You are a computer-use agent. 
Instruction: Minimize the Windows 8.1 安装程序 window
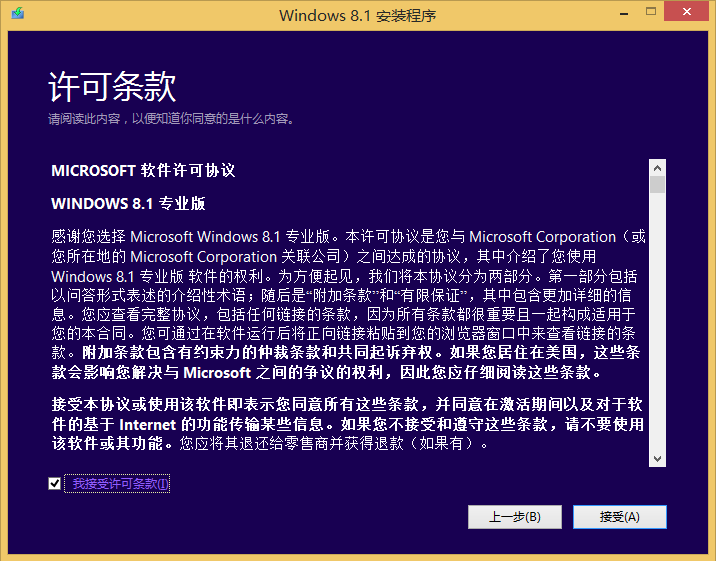pos(624,14)
